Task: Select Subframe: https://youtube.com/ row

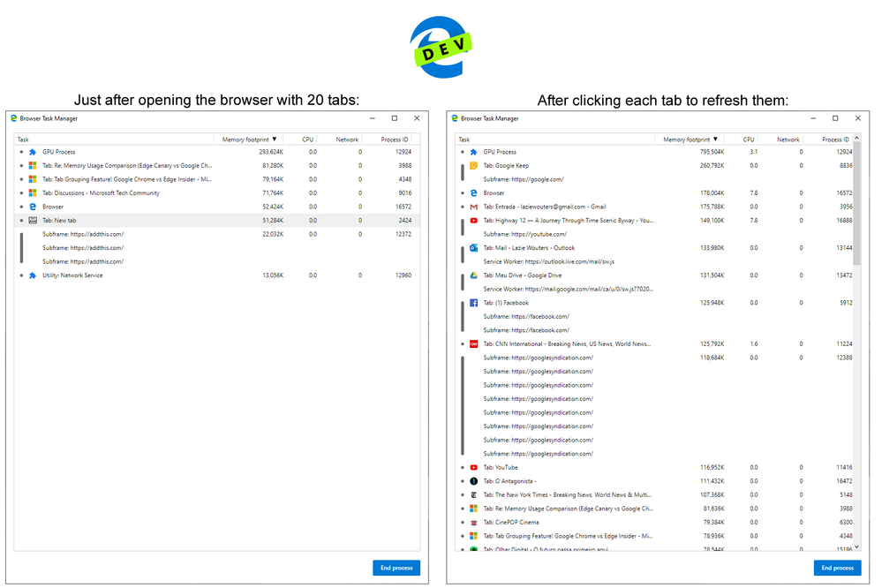Action: (x=654, y=234)
